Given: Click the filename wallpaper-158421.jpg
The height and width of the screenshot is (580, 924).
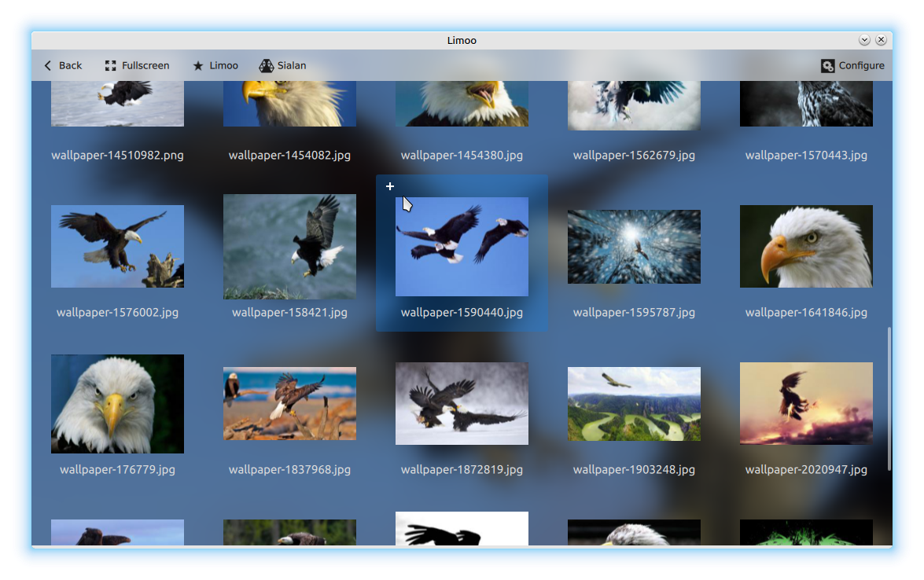Looking at the screenshot, I should (289, 313).
